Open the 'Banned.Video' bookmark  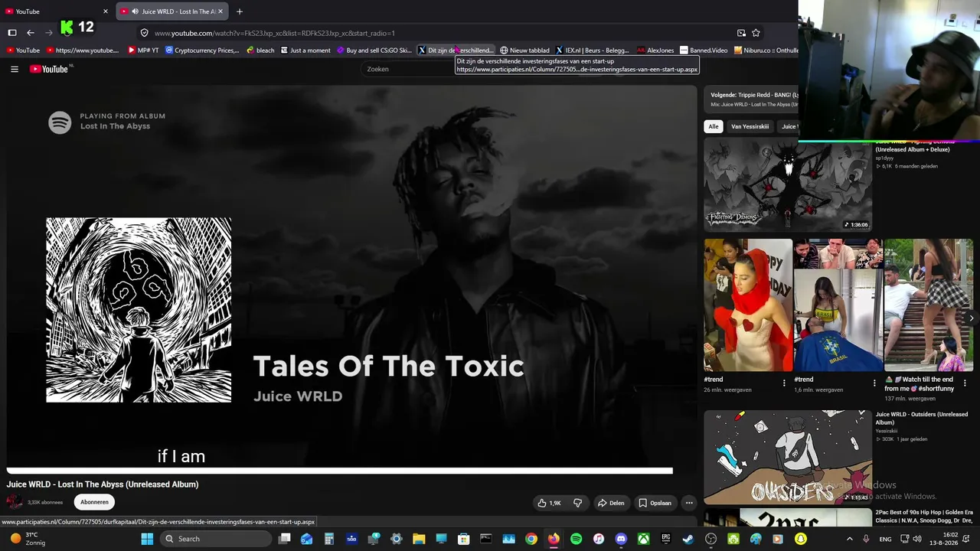[x=704, y=51]
